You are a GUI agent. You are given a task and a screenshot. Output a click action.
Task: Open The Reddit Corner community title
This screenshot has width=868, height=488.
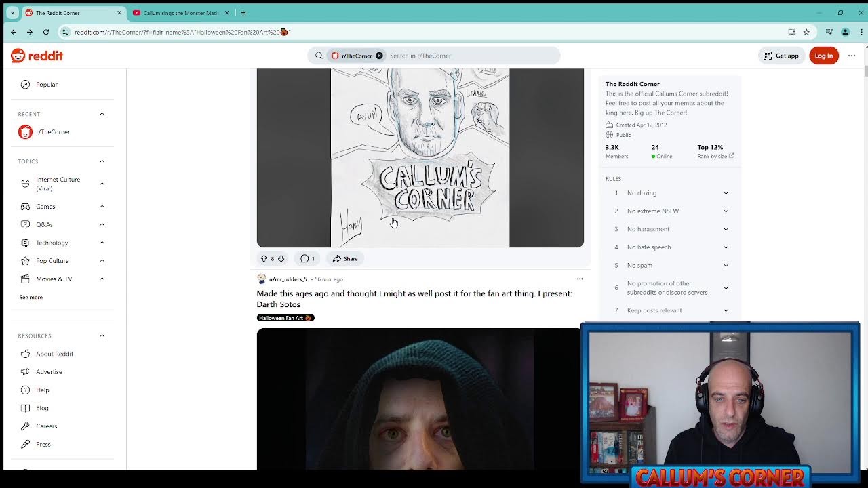pyautogui.click(x=632, y=84)
